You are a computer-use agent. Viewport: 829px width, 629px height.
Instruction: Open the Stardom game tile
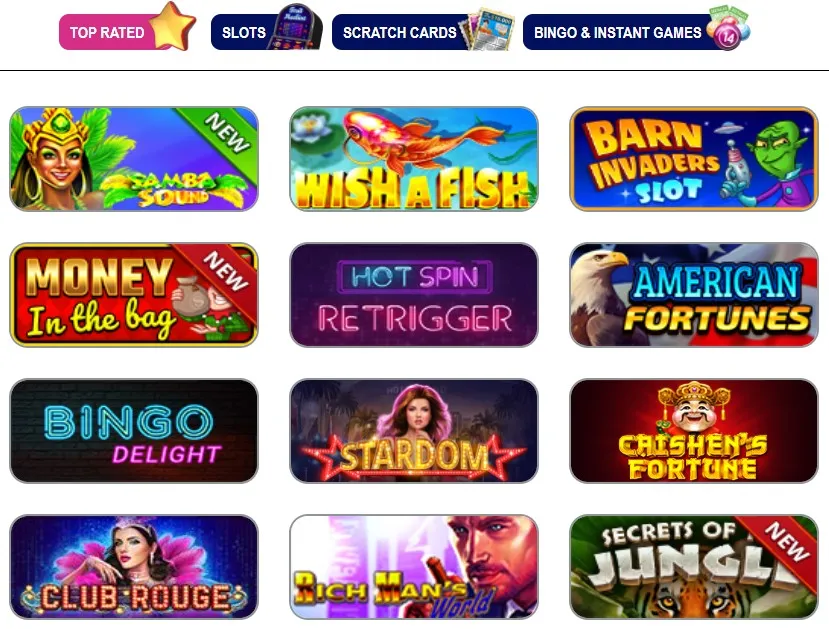pos(414,431)
